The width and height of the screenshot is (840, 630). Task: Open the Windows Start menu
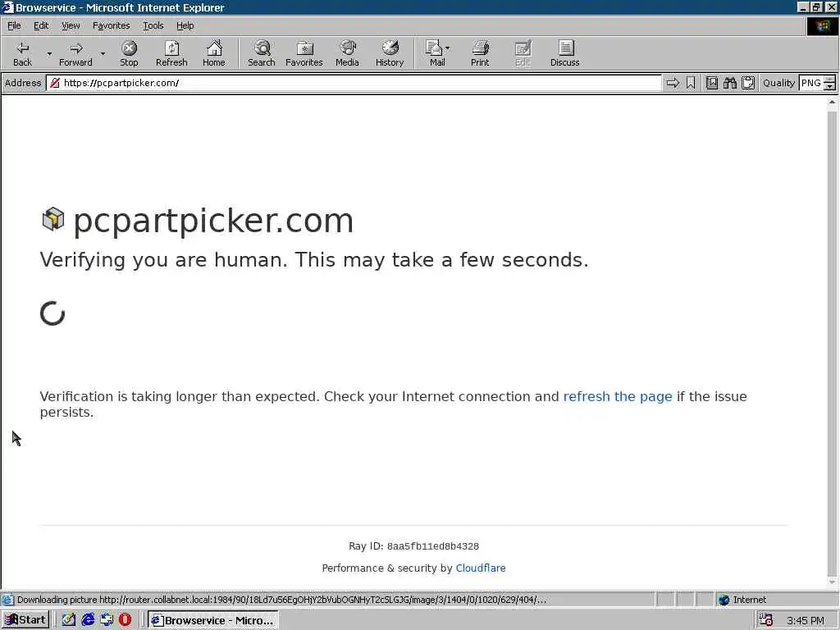[25, 620]
